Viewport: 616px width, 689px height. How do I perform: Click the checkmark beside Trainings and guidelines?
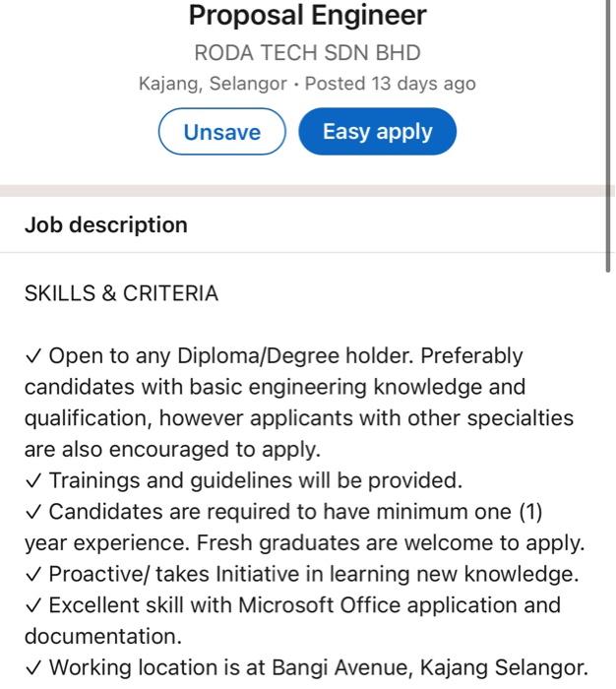tap(33, 481)
